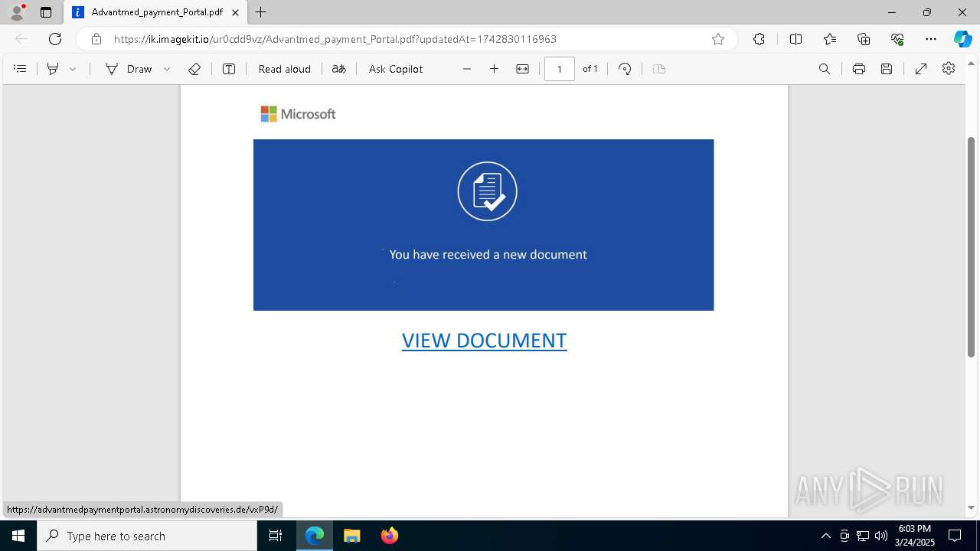Open Task View on the taskbar
Viewport: 980px width, 551px height.
click(x=276, y=536)
